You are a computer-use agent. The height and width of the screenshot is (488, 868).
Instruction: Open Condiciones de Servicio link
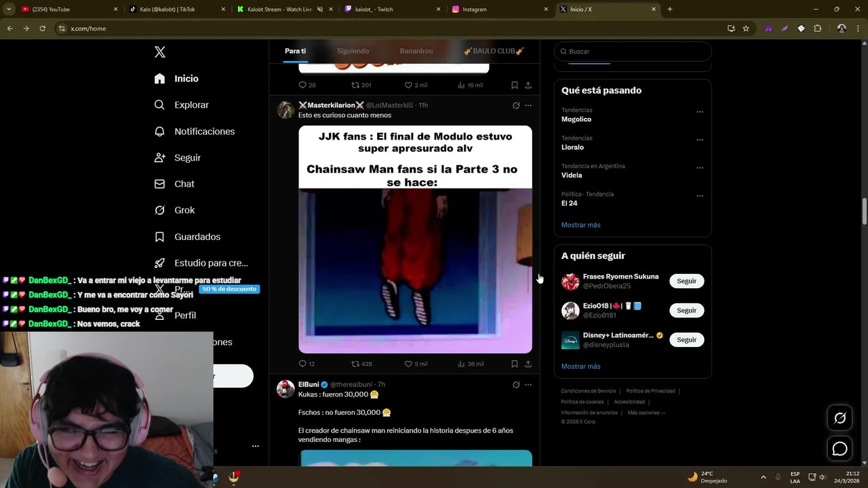coord(588,391)
